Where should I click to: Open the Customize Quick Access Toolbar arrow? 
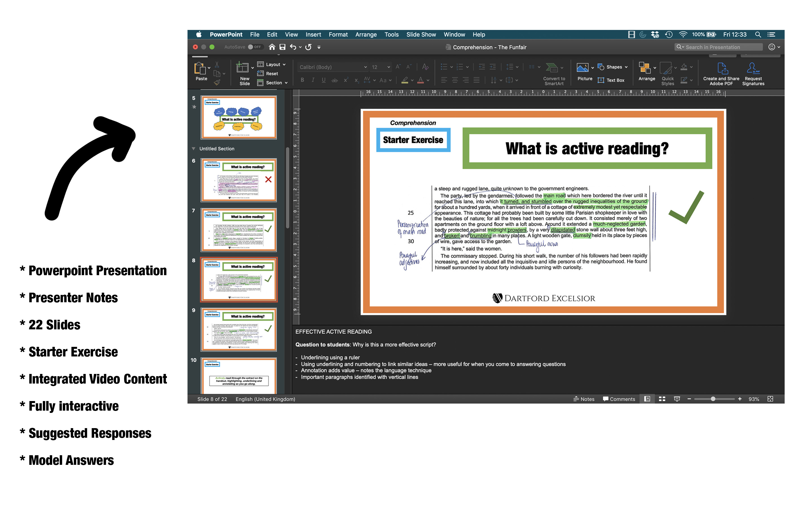319,47
